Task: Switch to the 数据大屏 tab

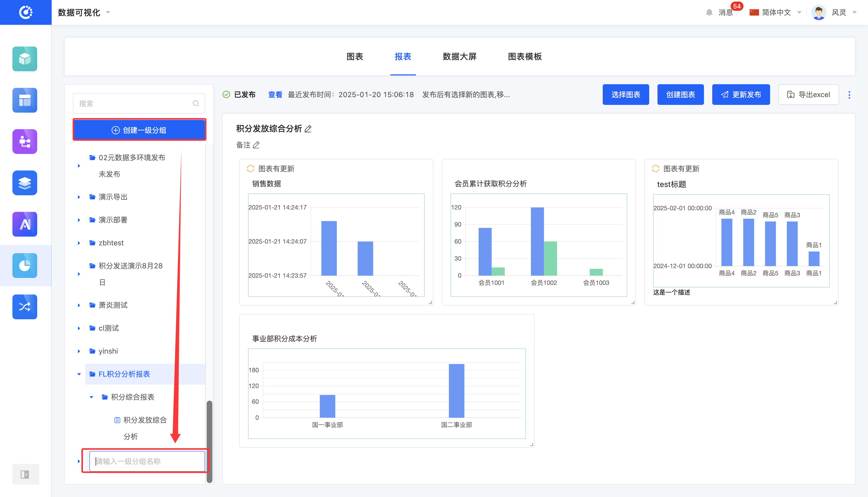Action: pos(459,56)
